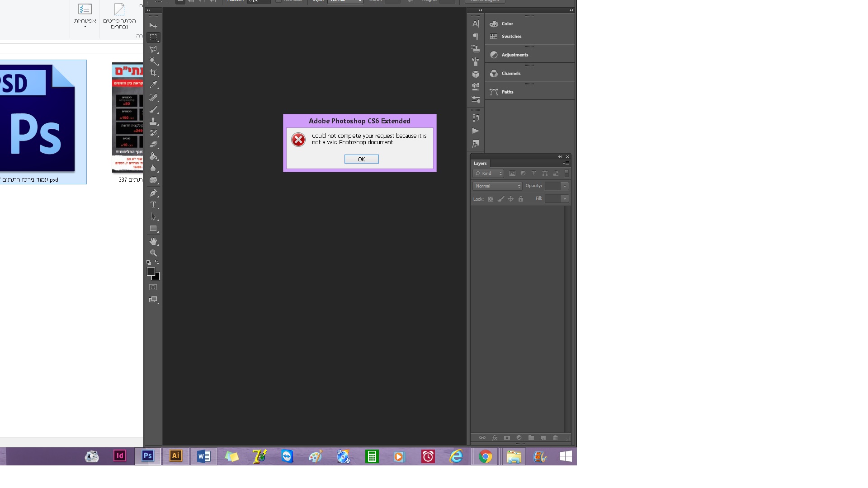The width and height of the screenshot is (868, 488).
Task: Toggle lock image pixels
Action: click(x=501, y=199)
